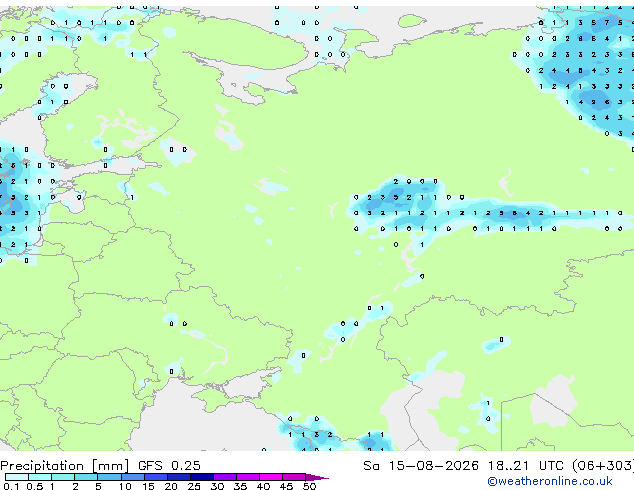
Task: Pick the 10–15 mm blue legend swatch
Action: pyautogui.click(x=133, y=477)
